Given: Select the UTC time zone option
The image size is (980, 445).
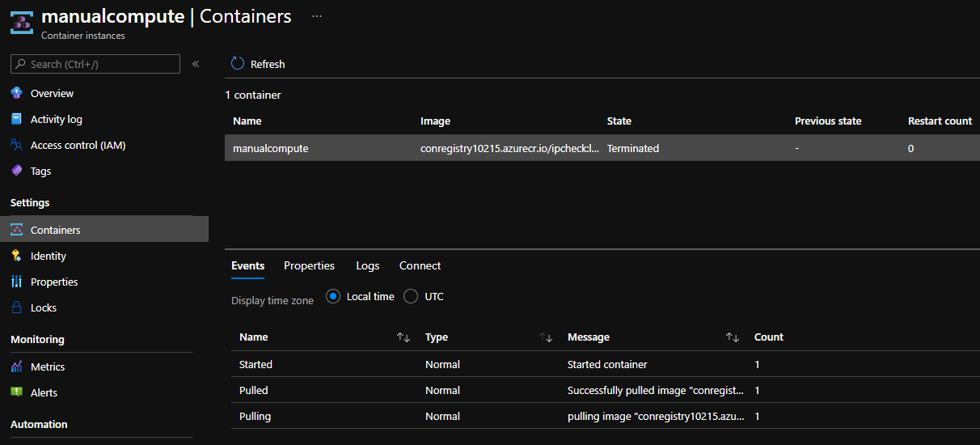Looking at the screenshot, I should 411,296.
